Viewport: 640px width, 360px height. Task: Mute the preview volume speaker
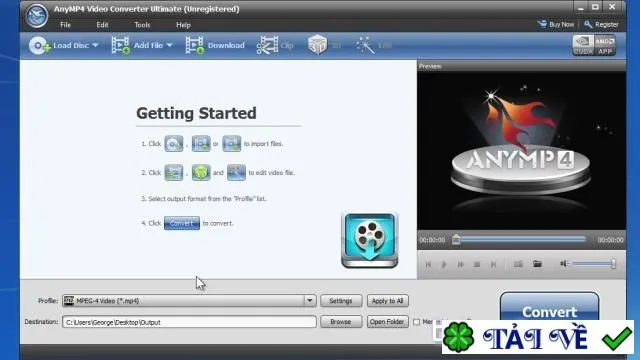coord(564,264)
